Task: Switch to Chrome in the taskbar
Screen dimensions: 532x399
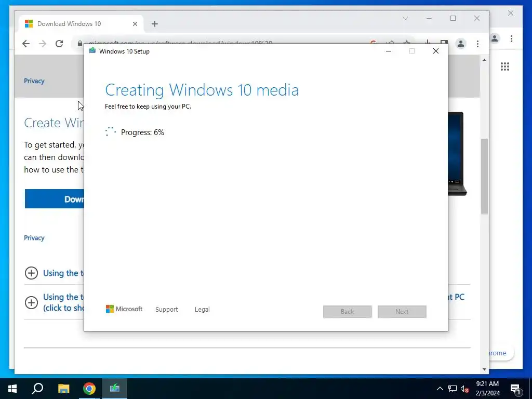Action: [89, 389]
